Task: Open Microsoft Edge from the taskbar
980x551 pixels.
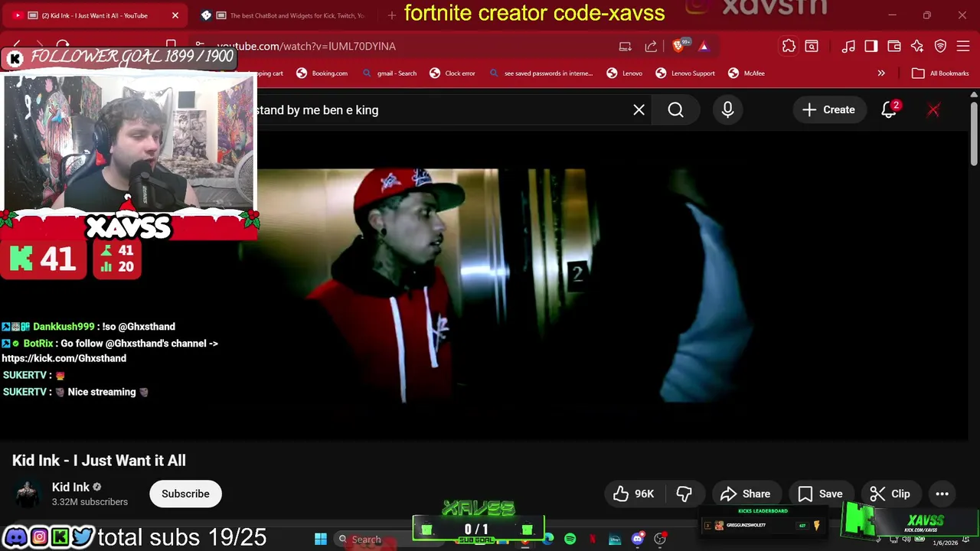Action: click(547, 539)
